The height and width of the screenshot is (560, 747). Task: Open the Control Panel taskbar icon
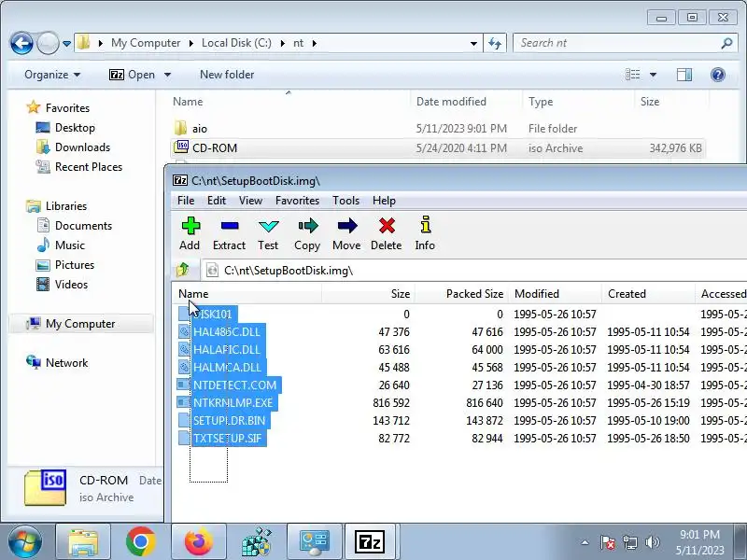(x=314, y=541)
